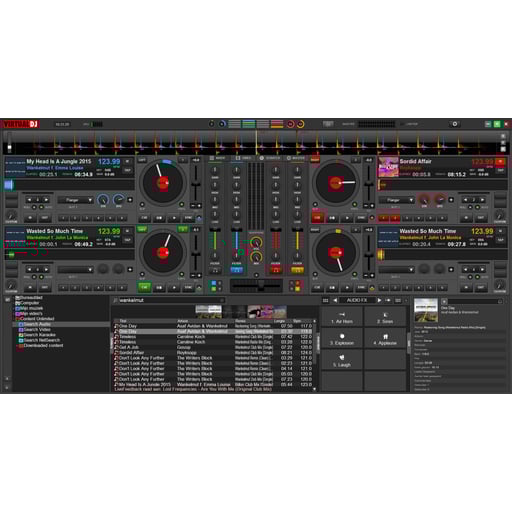The height and width of the screenshot is (512, 512).
Task: Select the Sordid Affair track row
Action: point(213,353)
